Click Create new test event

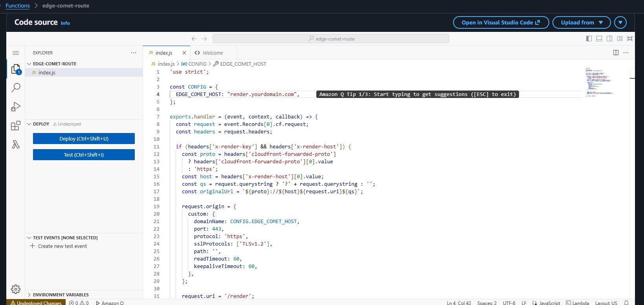(59, 246)
